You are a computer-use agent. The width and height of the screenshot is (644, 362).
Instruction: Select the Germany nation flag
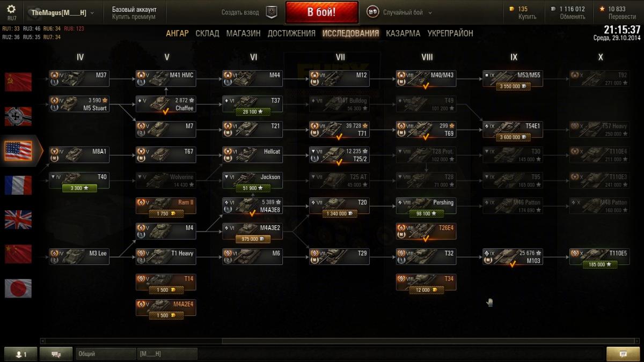(18, 116)
